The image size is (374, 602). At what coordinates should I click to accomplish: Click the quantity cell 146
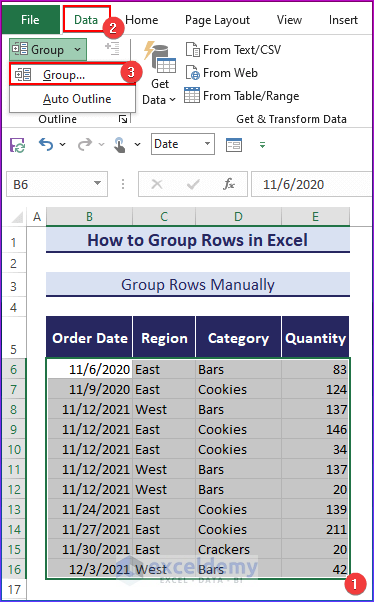point(315,429)
